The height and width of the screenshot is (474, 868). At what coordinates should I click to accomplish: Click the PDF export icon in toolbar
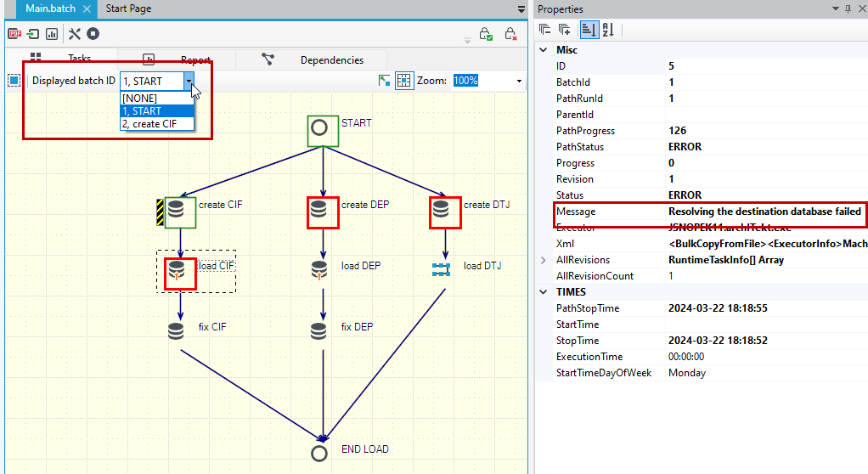coord(14,34)
